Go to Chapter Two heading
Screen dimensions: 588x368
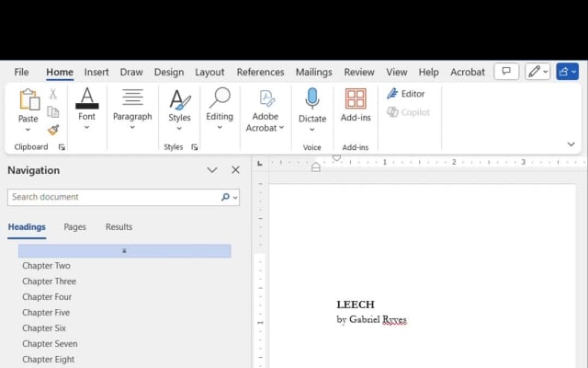(x=47, y=266)
